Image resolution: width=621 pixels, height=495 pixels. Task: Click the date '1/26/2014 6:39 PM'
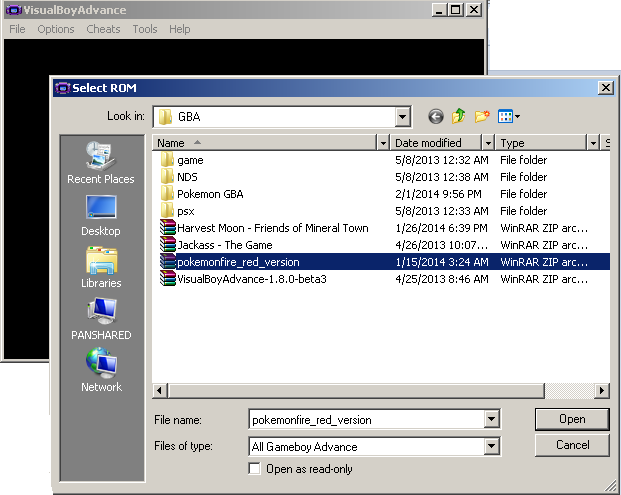click(442, 228)
